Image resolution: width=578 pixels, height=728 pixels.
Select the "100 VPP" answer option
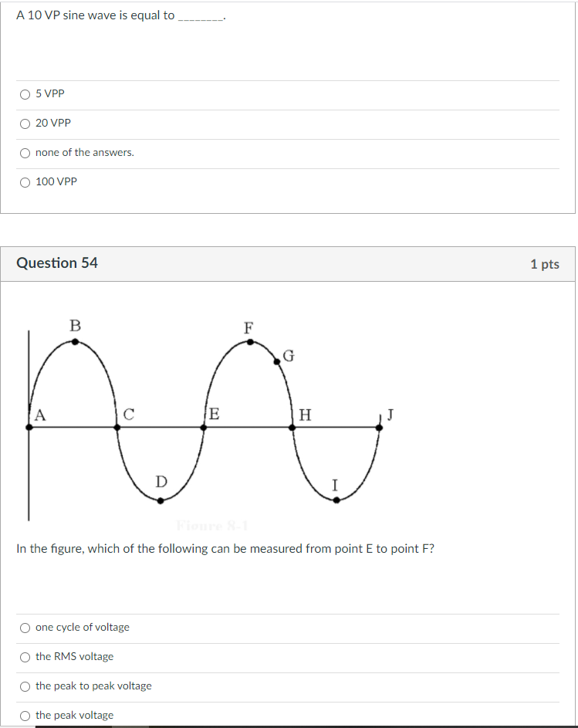click(25, 181)
